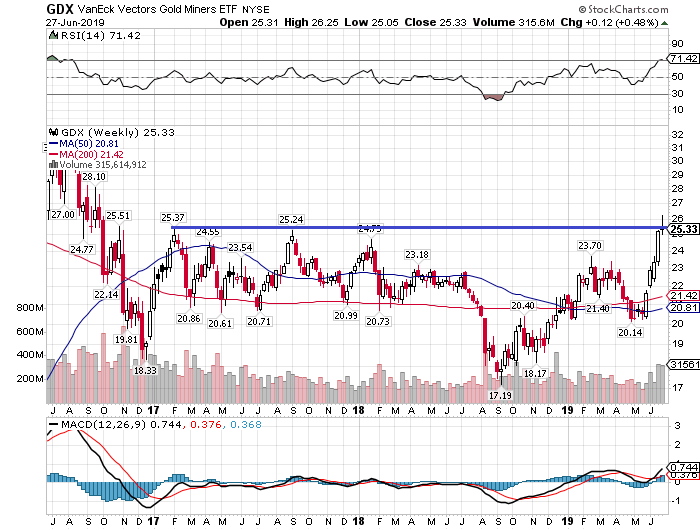Click the blue MA(50) legend line
Screen dimensions: 700x530
point(54,144)
